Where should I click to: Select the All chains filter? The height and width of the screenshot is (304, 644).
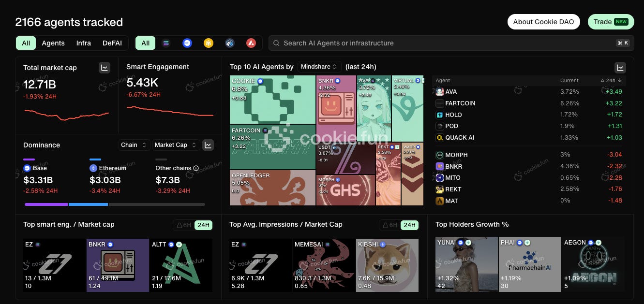pos(146,43)
